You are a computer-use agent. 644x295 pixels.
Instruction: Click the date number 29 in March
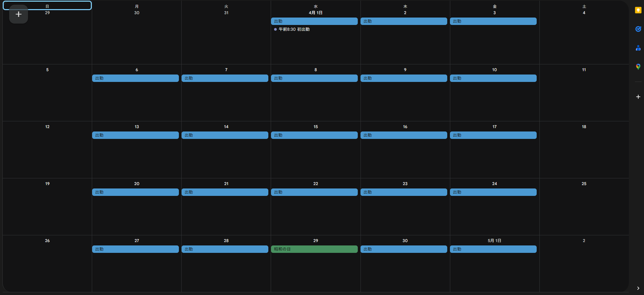tap(47, 13)
